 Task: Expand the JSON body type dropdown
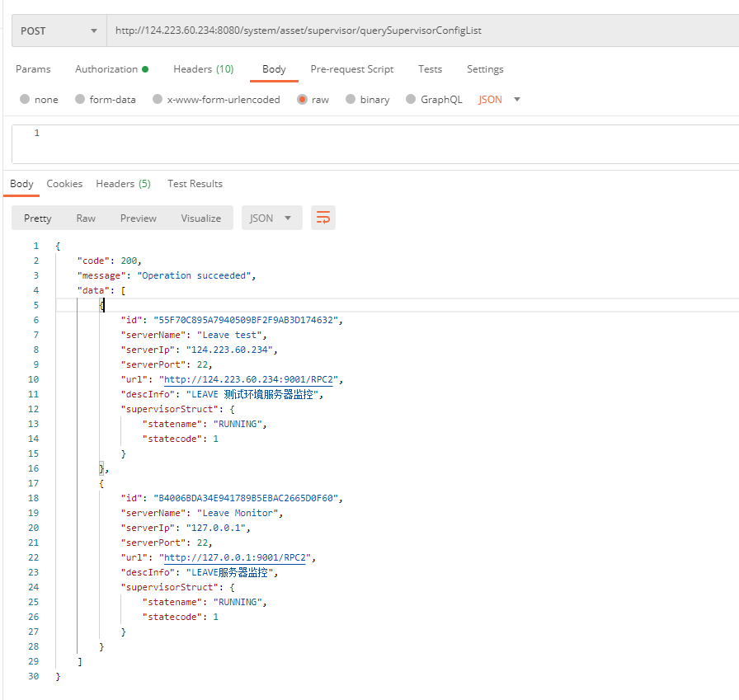click(x=500, y=100)
